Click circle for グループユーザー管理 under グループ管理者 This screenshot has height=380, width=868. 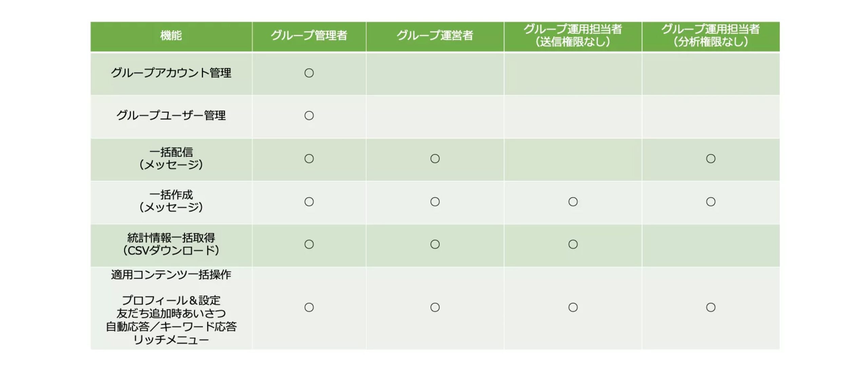[309, 115]
